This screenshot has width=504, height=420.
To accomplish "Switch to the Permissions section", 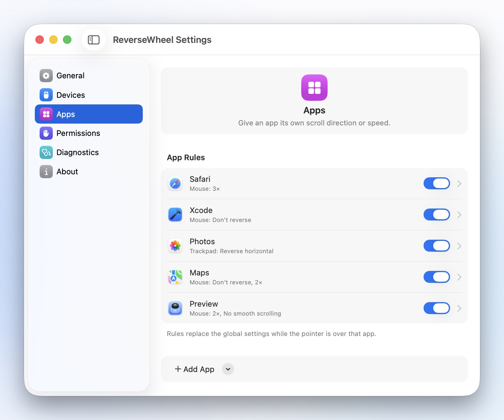I will (x=89, y=133).
